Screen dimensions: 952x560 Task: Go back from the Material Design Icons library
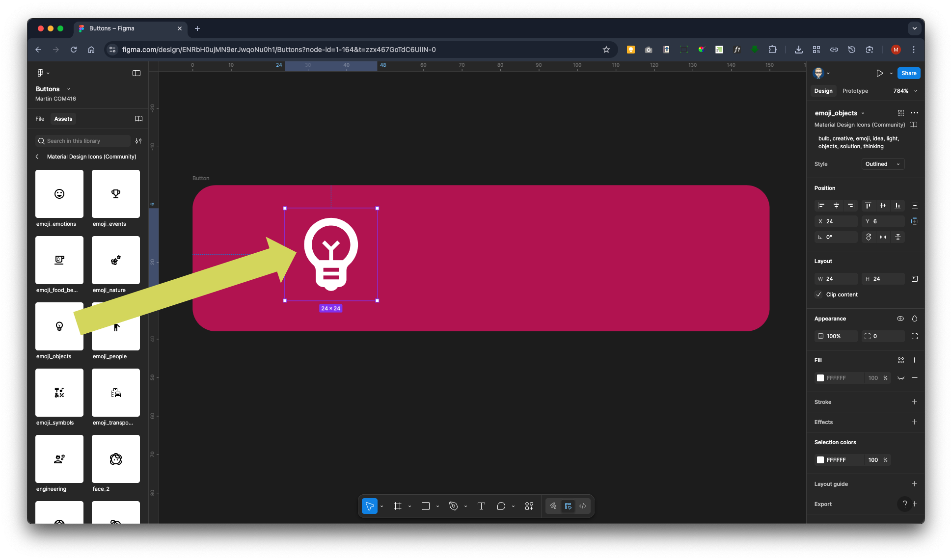pyautogui.click(x=37, y=157)
